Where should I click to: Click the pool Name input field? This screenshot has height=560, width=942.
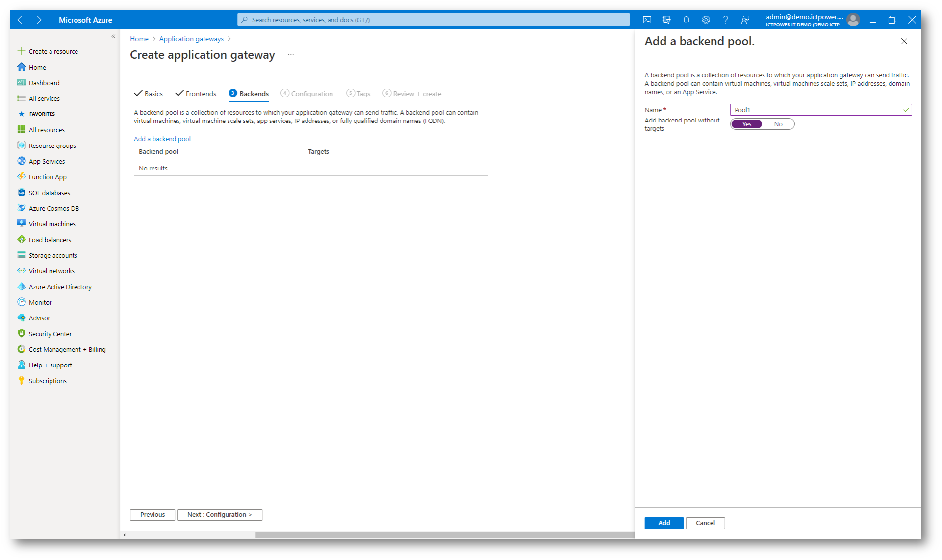pyautogui.click(x=820, y=110)
